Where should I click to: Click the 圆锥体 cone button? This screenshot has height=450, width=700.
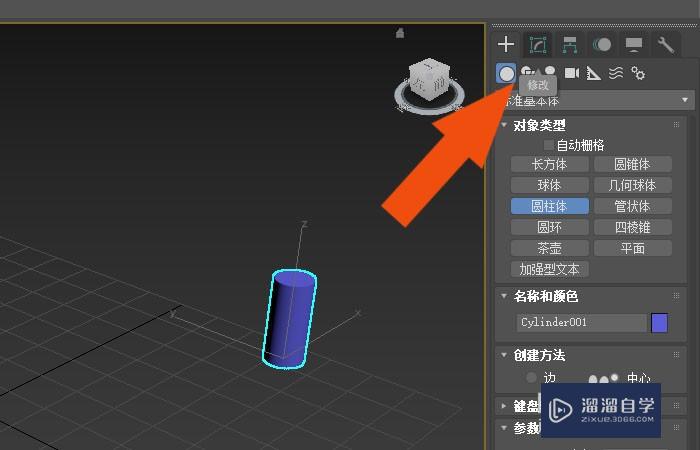pyautogui.click(x=633, y=164)
